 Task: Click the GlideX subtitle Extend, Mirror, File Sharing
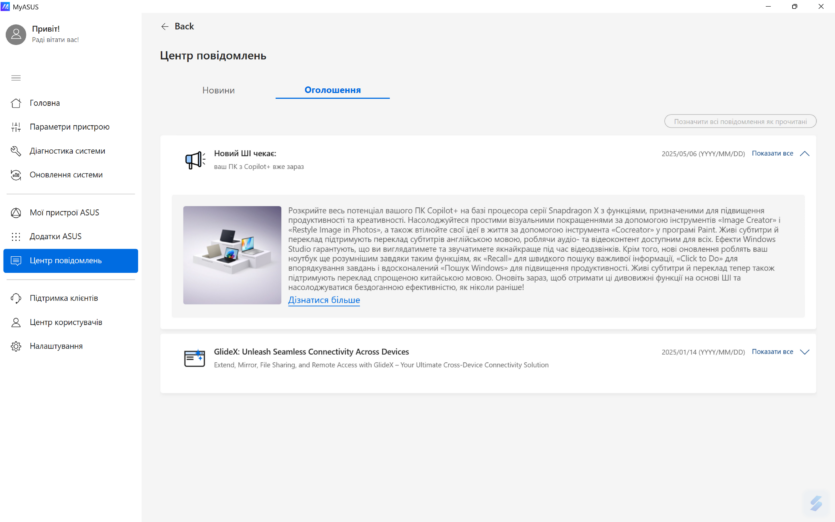click(x=381, y=365)
